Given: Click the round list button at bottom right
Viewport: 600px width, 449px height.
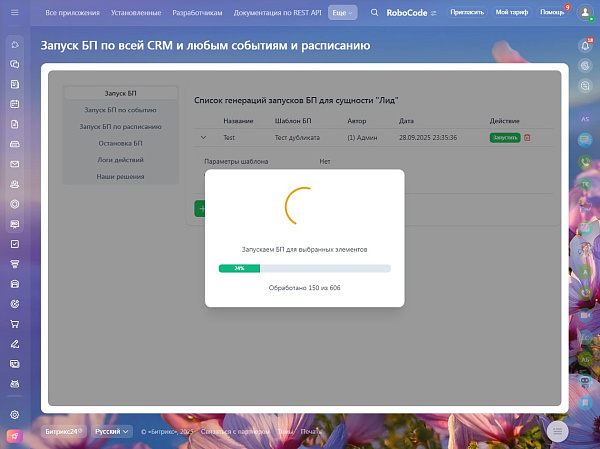Looking at the screenshot, I should pos(558,431).
